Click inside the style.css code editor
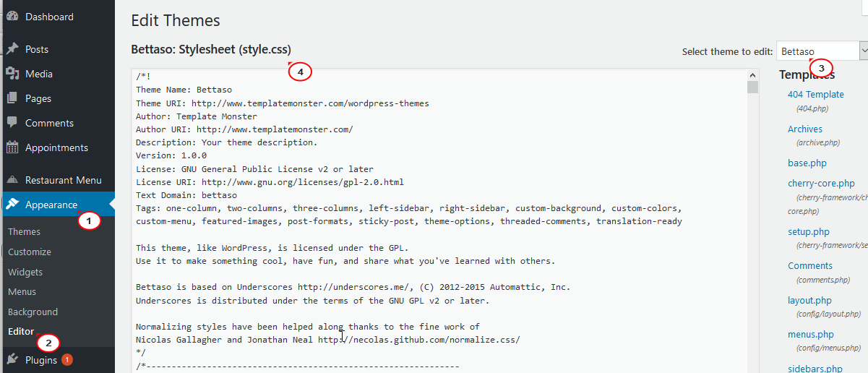The width and height of the screenshot is (868, 373). click(438, 220)
